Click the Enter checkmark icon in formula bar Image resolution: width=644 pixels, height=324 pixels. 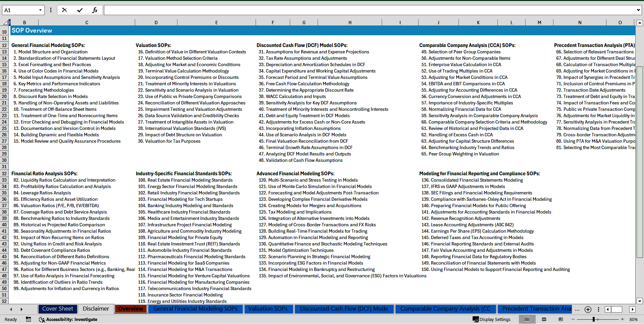[80, 10]
